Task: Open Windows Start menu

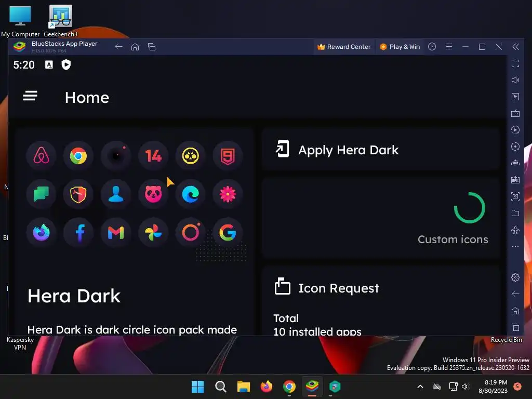Action: coord(197,387)
